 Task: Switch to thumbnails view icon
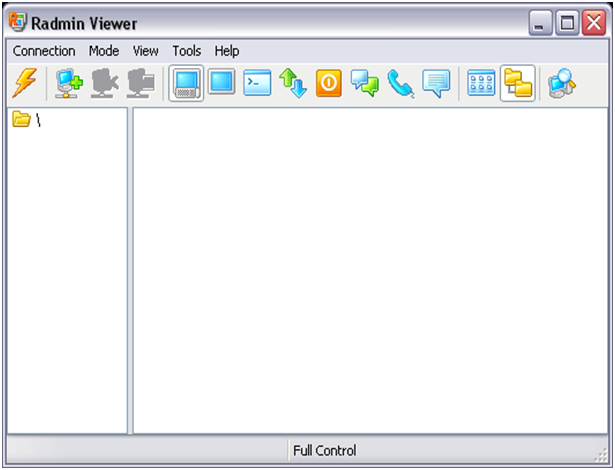(481, 83)
